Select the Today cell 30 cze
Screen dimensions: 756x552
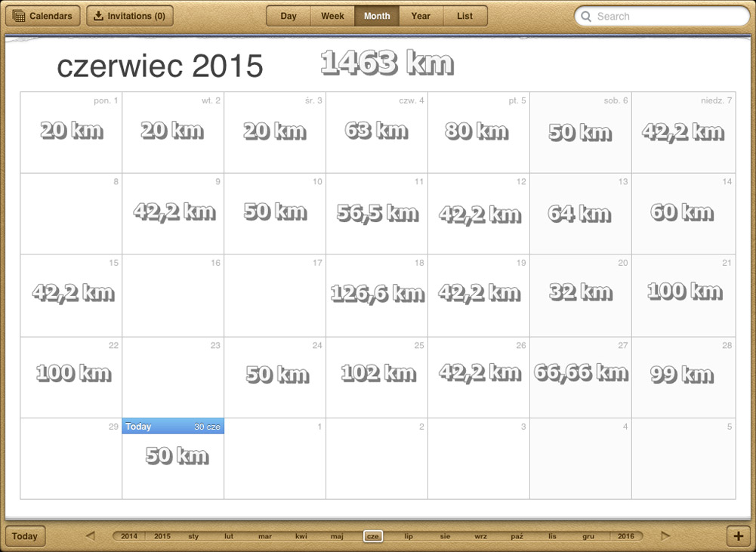click(173, 458)
